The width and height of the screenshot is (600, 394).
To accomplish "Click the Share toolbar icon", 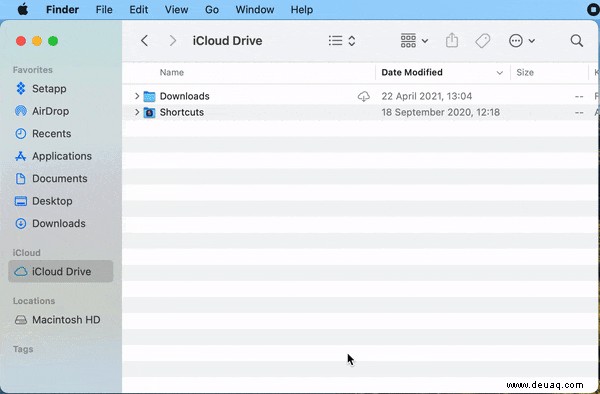I will 452,40.
